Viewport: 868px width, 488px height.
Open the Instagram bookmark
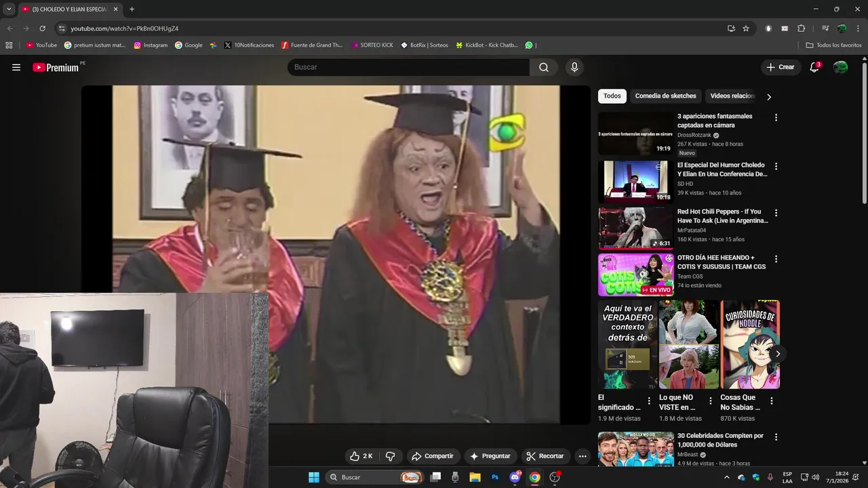tap(151, 45)
